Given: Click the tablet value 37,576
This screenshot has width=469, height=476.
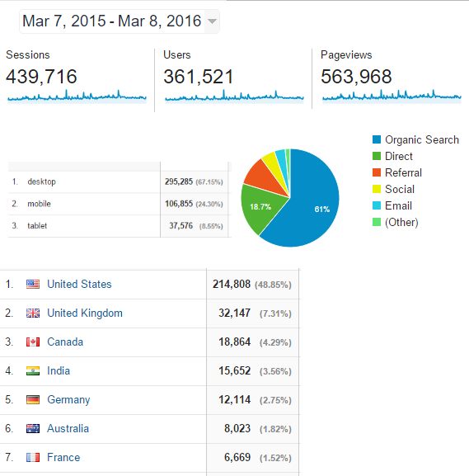Looking at the screenshot, I should (x=181, y=226).
